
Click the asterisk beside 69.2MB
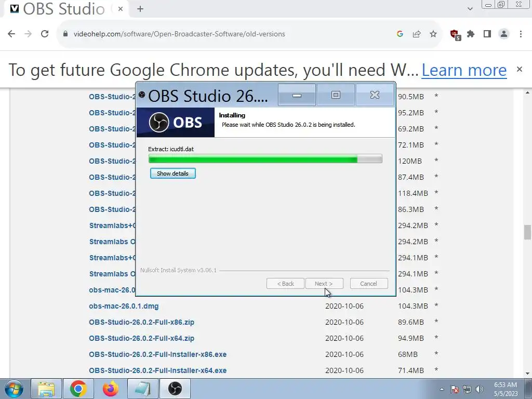click(x=436, y=128)
